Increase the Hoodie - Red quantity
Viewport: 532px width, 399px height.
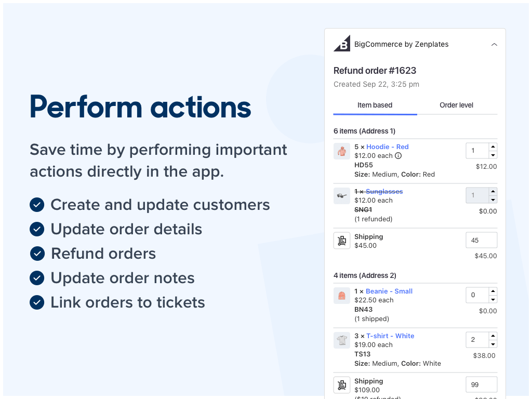click(x=493, y=147)
